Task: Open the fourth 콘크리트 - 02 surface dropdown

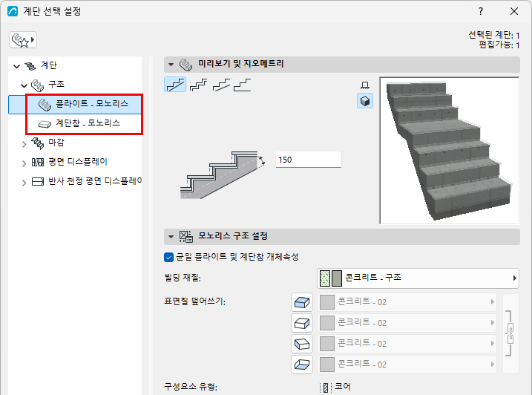Action: pos(407,365)
